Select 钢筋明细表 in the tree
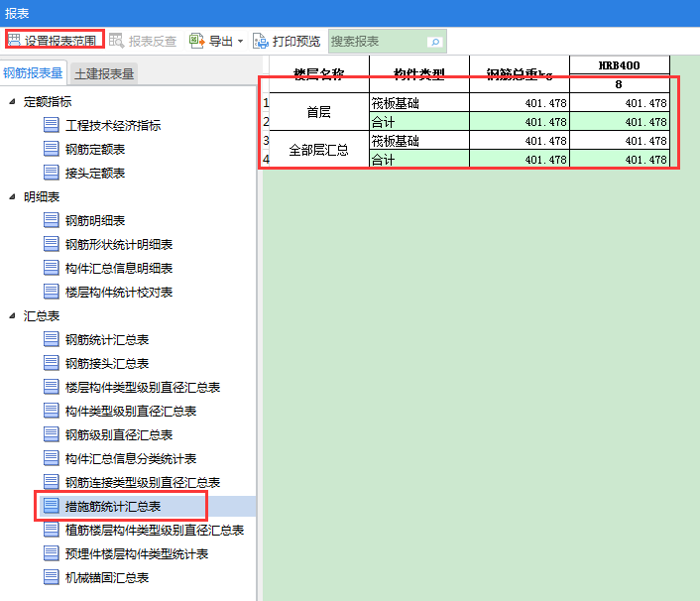 (x=95, y=220)
